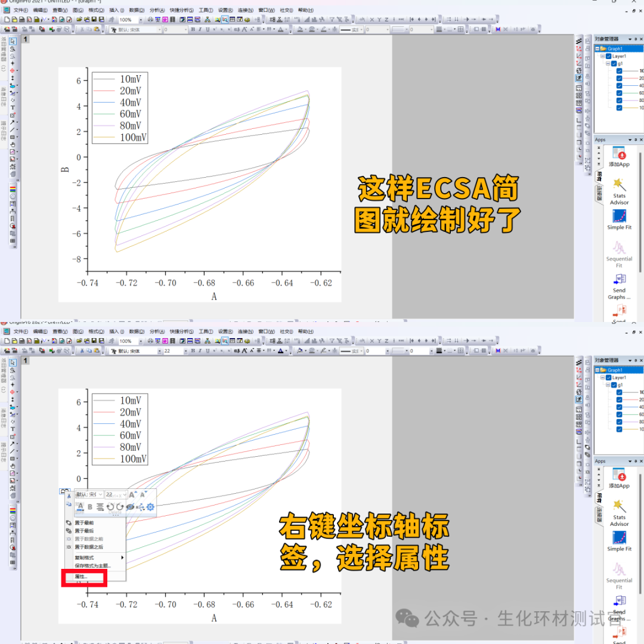Collapse Graph1 node in upper Object Manager
Image resolution: width=644 pixels, height=644 pixels.
[x=597, y=48]
